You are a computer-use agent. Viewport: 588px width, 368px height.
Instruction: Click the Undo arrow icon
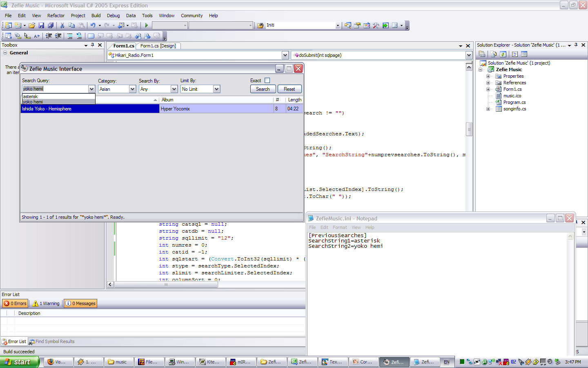pyautogui.click(x=93, y=25)
